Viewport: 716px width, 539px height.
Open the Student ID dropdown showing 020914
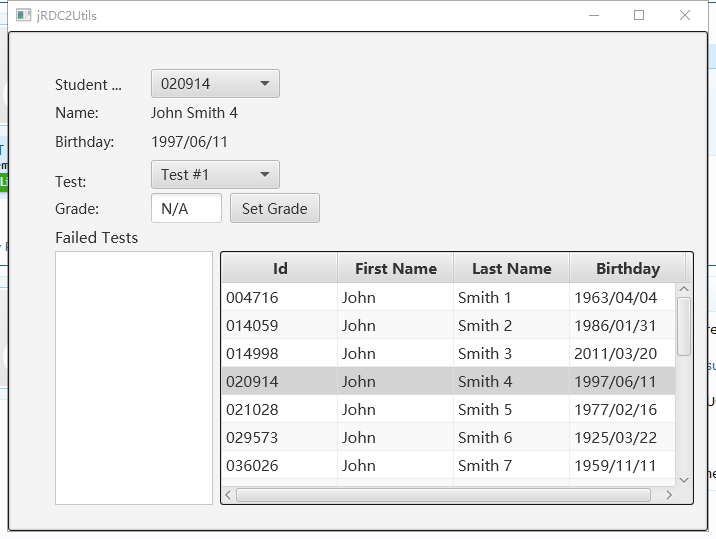pos(215,84)
